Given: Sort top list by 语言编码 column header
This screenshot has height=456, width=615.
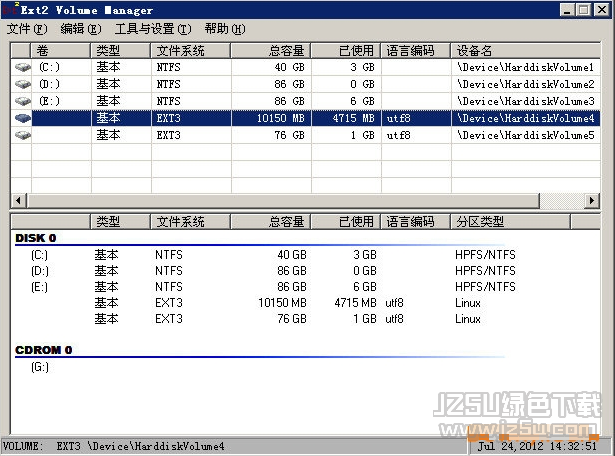Looking at the screenshot, I should tap(415, 51).
